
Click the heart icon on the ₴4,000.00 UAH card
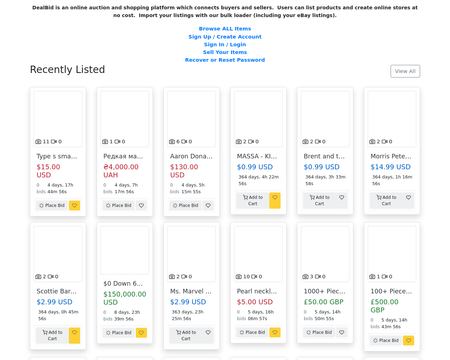[x=141, y=205]
